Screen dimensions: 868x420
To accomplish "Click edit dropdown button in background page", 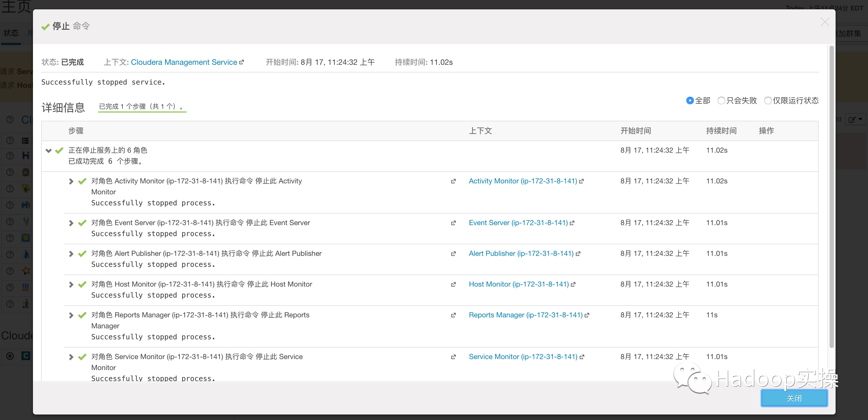I will pyautogui.click(x=855, y=119).
